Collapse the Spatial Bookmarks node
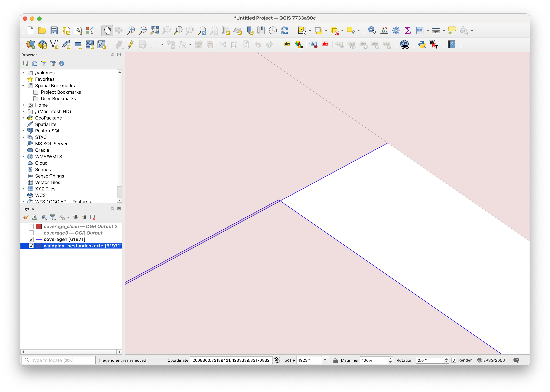 click(x=23, y=86)
